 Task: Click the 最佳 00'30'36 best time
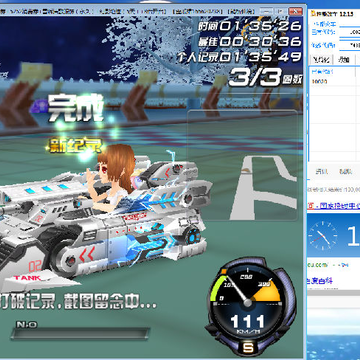250,42
